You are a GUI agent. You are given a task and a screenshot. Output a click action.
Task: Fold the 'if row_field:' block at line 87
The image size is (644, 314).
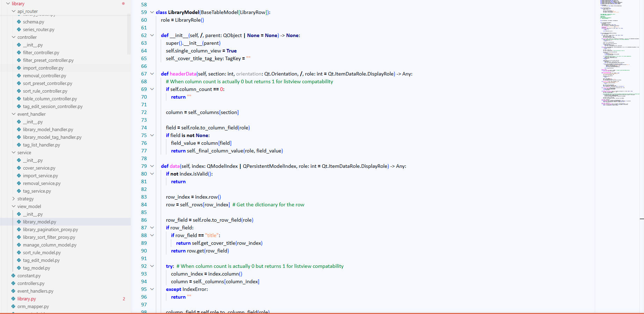[x=152, y=228]
